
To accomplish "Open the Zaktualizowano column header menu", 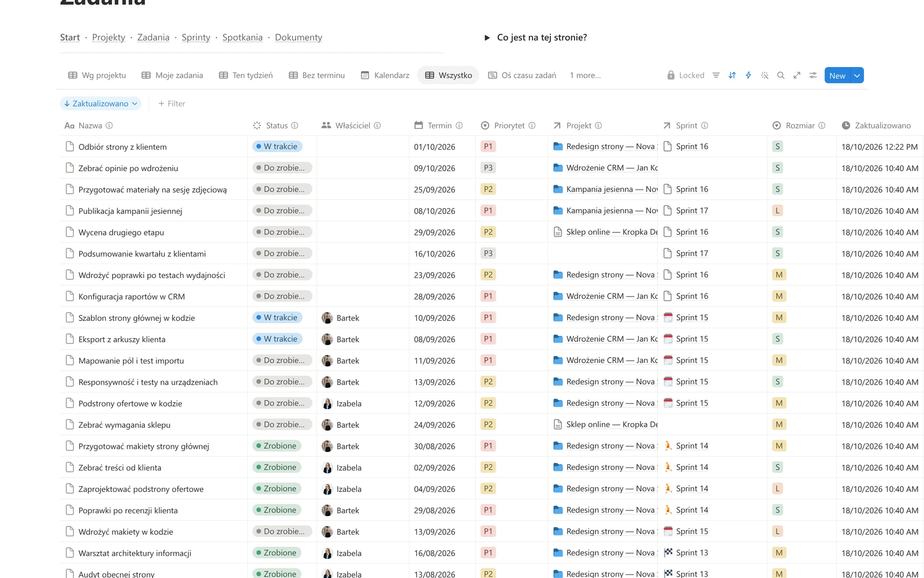I will point(876,125).
